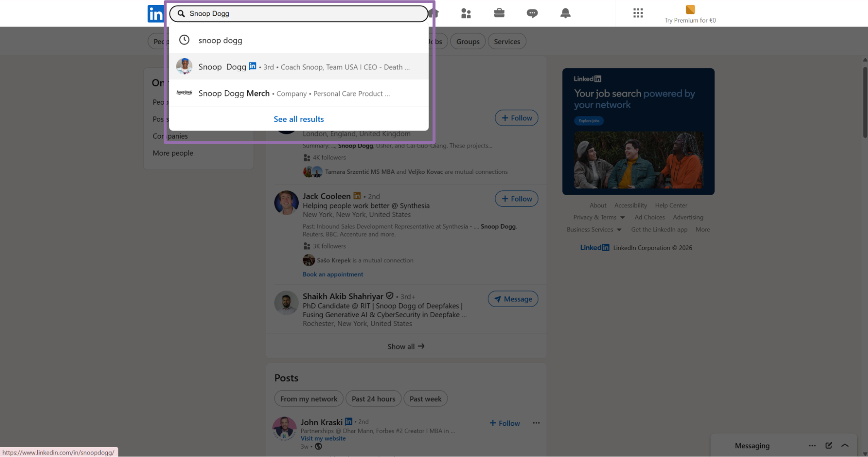
Task: Open the three-dot menu on John Kraski's post
Action: tap(536, 423)
